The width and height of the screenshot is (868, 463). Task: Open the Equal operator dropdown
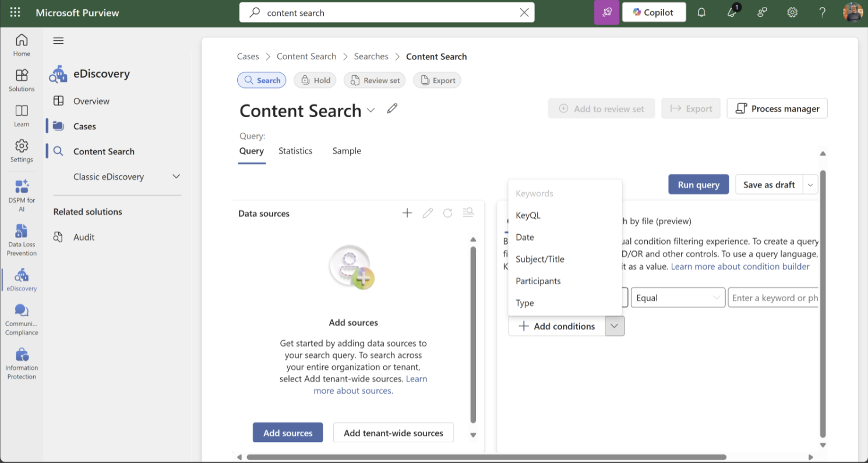pos(678,298)
